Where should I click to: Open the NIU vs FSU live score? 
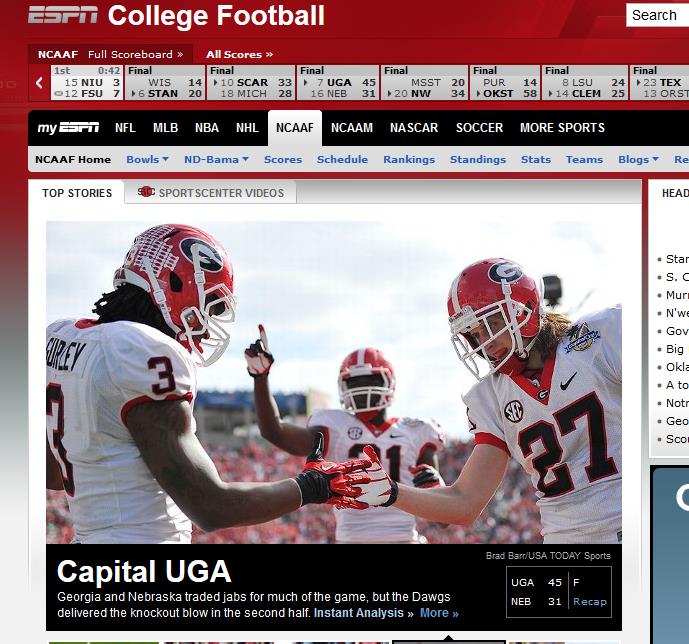pyautogui.click(x=87, y=83)
